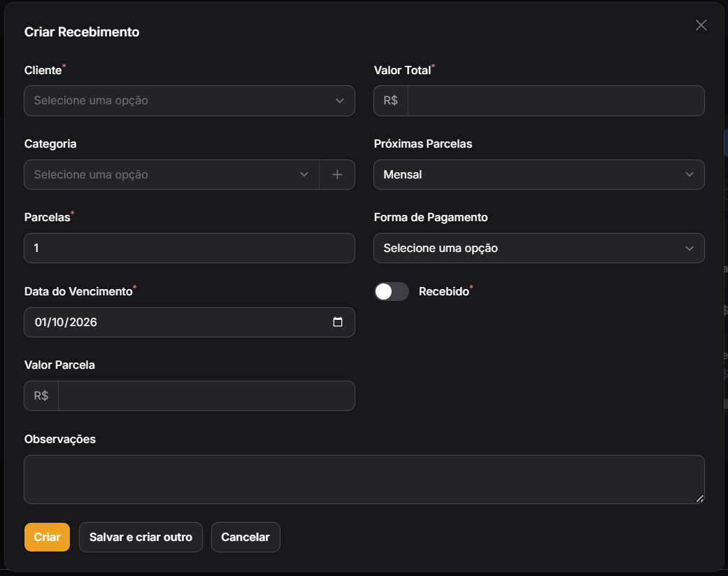Open the Forma de Pagamento dropdown
This screenshot has height=576, width=728.
coord(538,248)
